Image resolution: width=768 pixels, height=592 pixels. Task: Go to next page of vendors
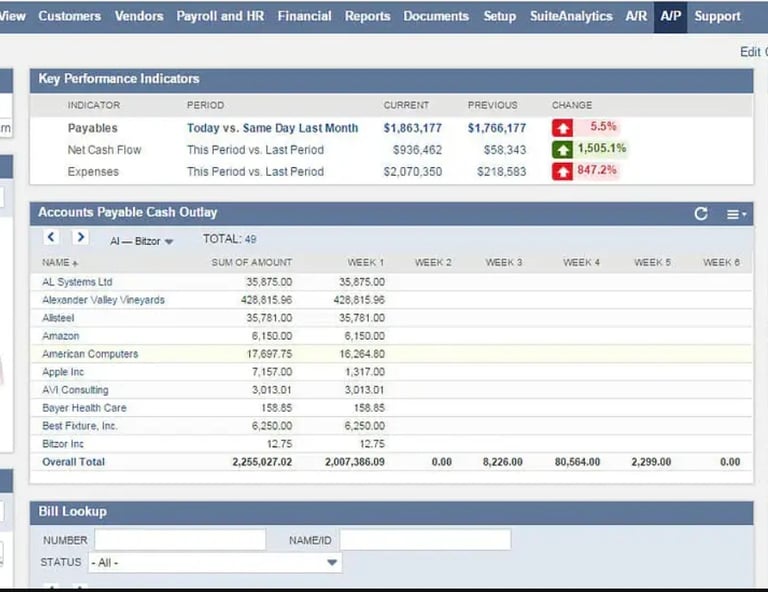pyautogui.click(x=80, y=237)
